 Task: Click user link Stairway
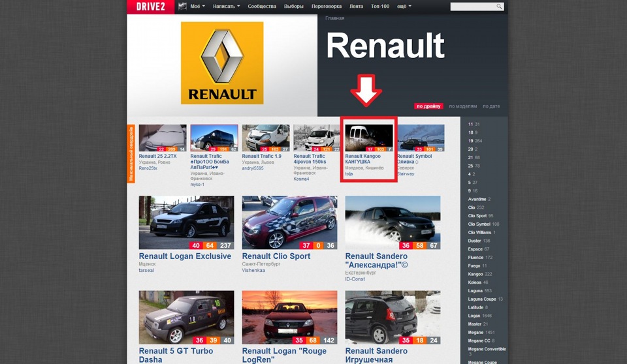[406, 174]
